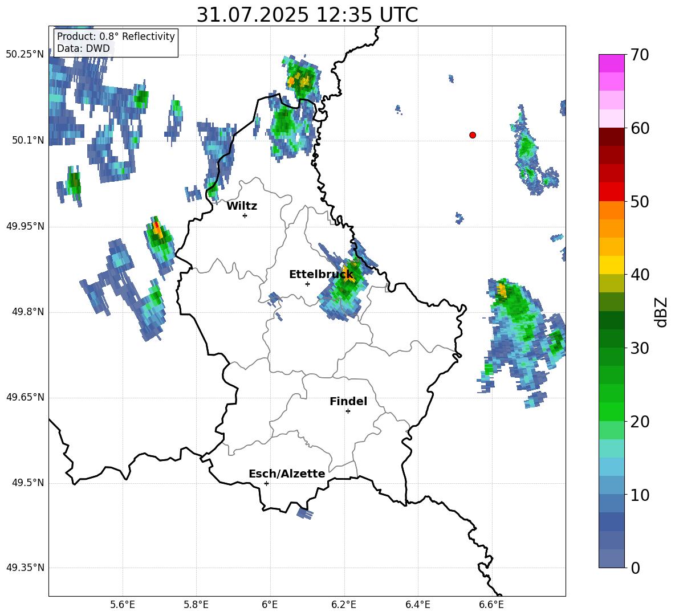The image size is (675, 616).
Task: Click the 49.35°N latitude label
Action: [25, 568]
